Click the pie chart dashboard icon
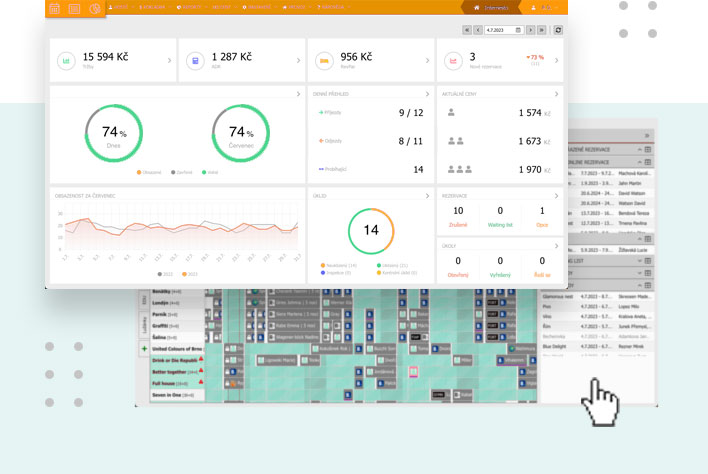This screenshot has height=474, width=708. (x=95, y=8)
